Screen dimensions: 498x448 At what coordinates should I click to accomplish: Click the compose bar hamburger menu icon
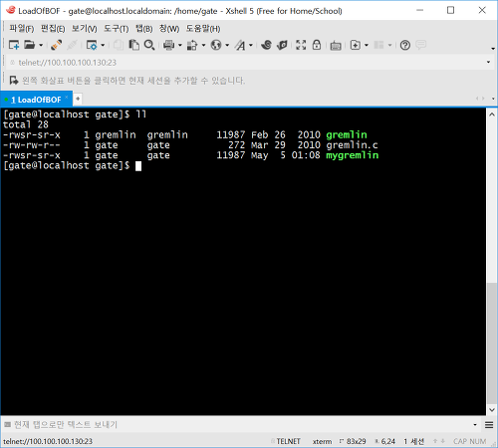pos(489,425)
